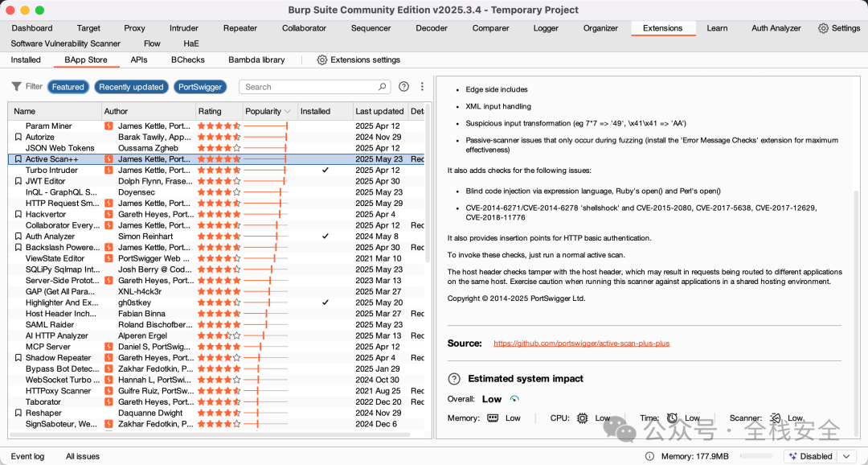Click star rating for JSON Web Tokens

[x=219, y=148]
